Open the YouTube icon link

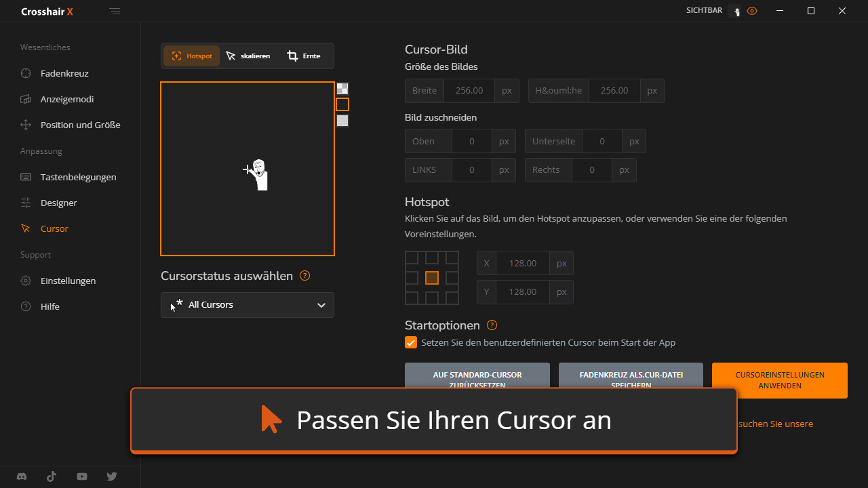click(x=82, y=476)
